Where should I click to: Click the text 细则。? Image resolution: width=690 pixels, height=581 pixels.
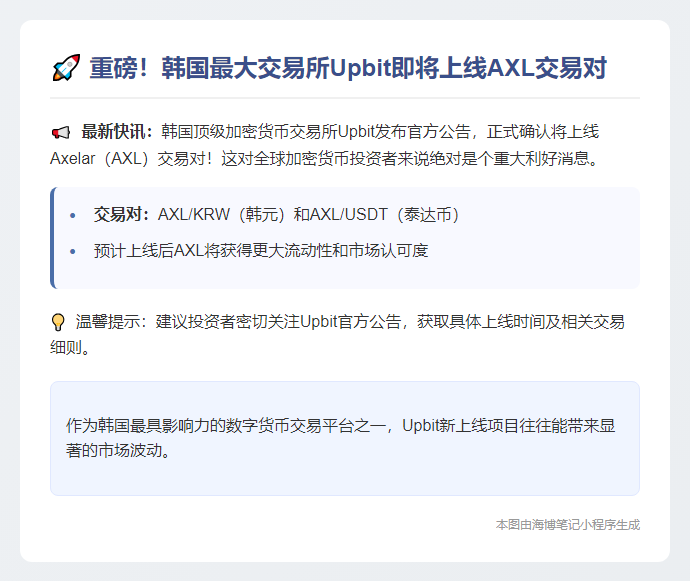[x=70, y=348]
